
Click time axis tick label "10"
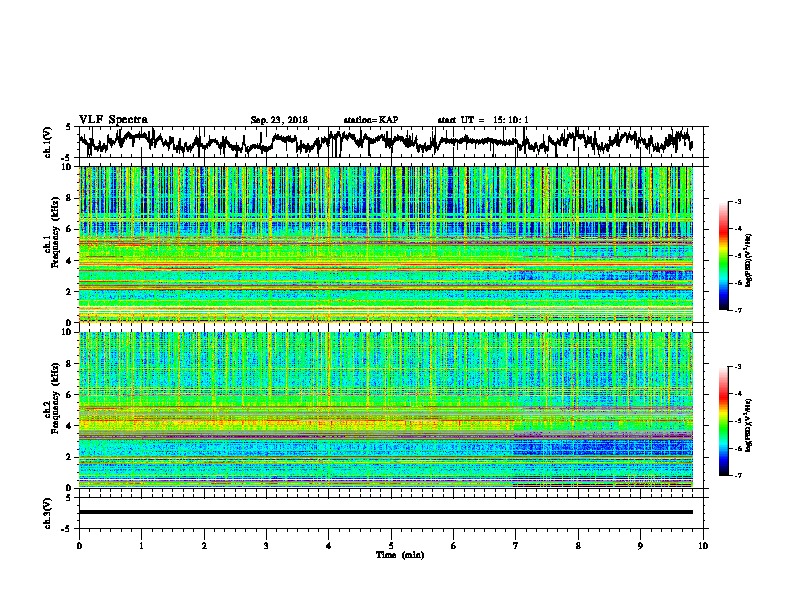coord(703,546)
